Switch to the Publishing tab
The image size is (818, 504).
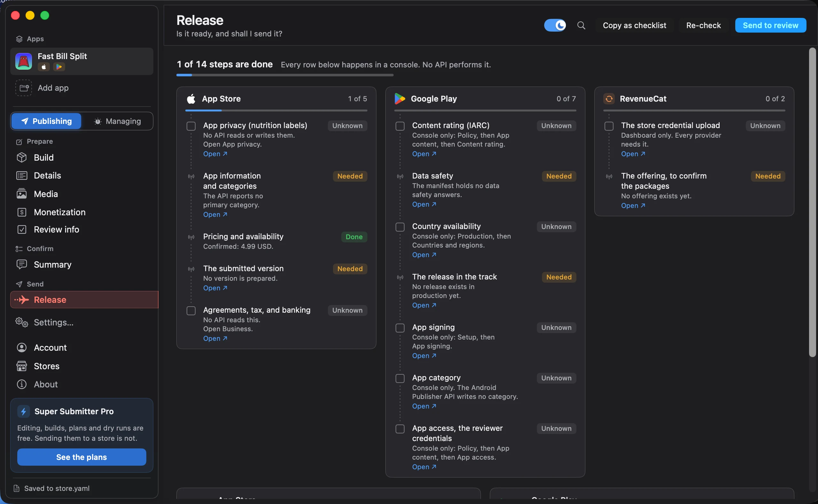[46, 121]
